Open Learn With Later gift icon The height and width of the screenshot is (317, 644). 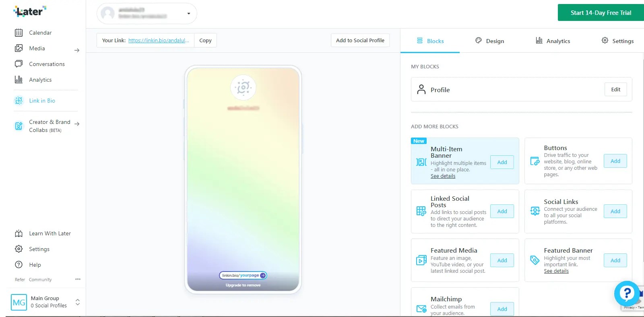[19, 233]
